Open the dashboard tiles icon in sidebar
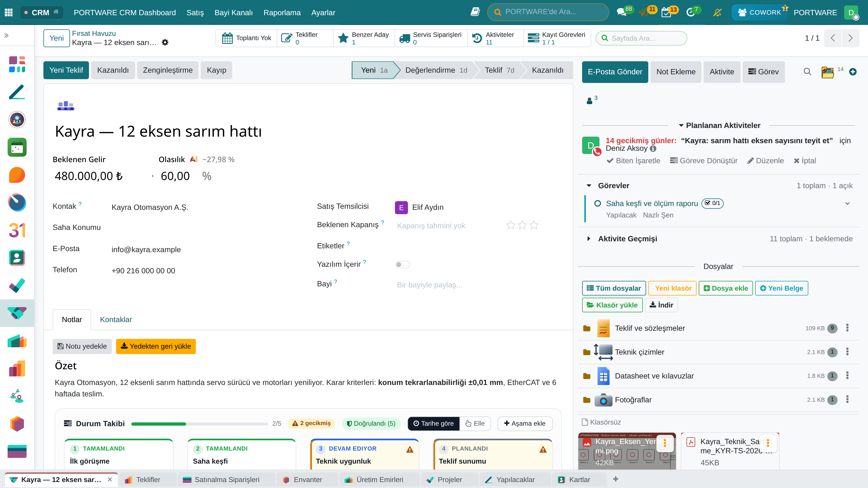Viewport: 868px width, 488px height. 17,64
